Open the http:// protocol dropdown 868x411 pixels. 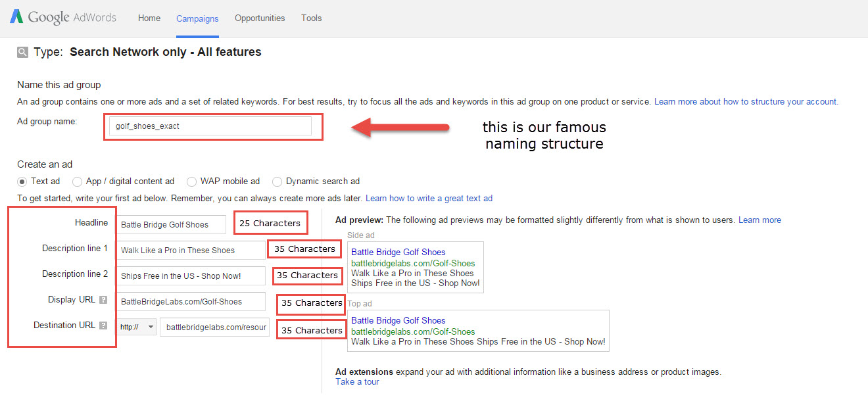136,327
